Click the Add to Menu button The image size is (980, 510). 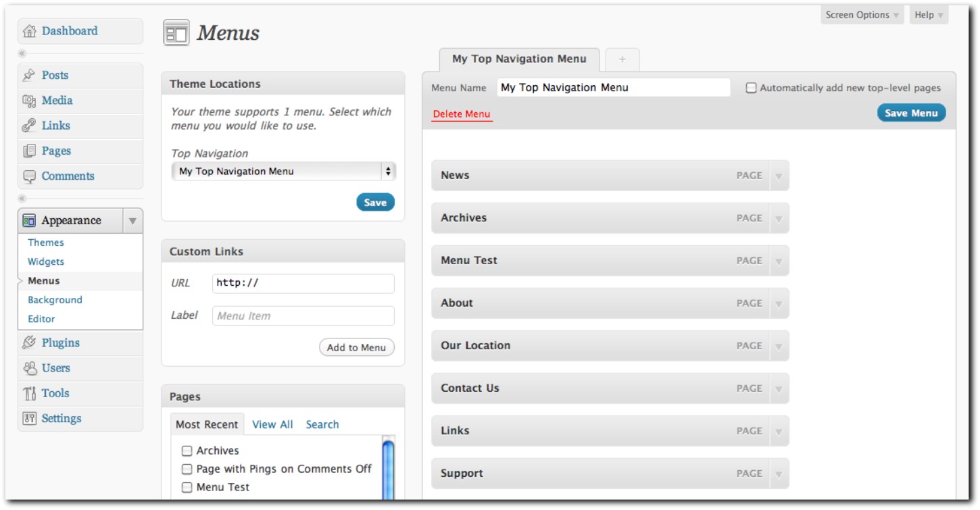(x=356, y=348)
